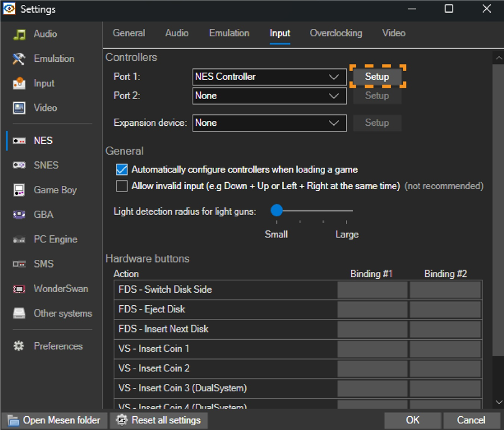Select the WonderSwan device icon
Image resolution: width=504 pixels, height=430 pixels.
click(x=19, y=289)
